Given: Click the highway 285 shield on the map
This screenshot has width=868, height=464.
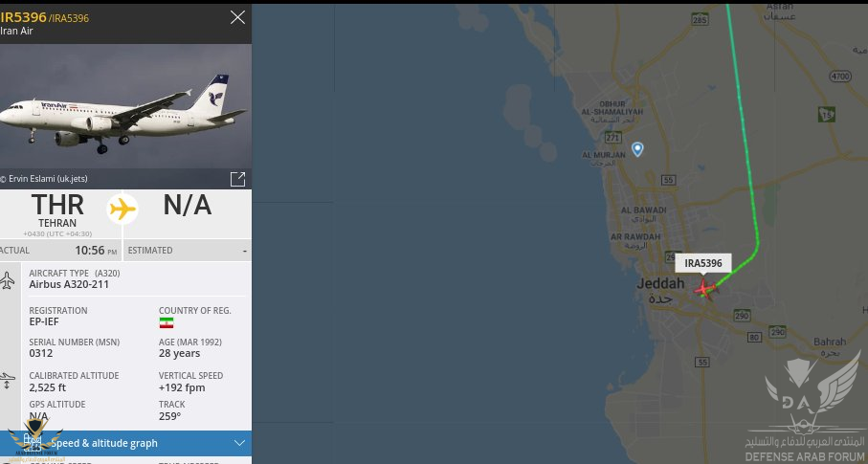Looking at the screenshot, I should tap(701, 19).
